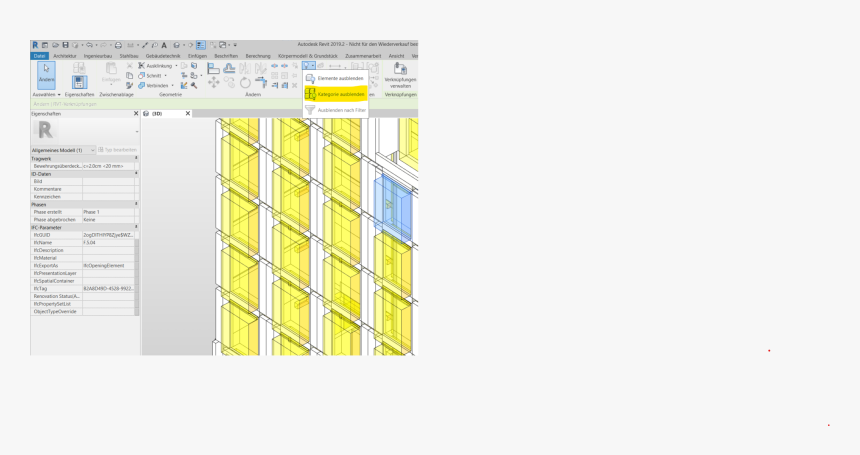Open the light bulb hide-in-view dropdown
The height and width of the screenshot is (455, 860).
[x=309, y=66]
